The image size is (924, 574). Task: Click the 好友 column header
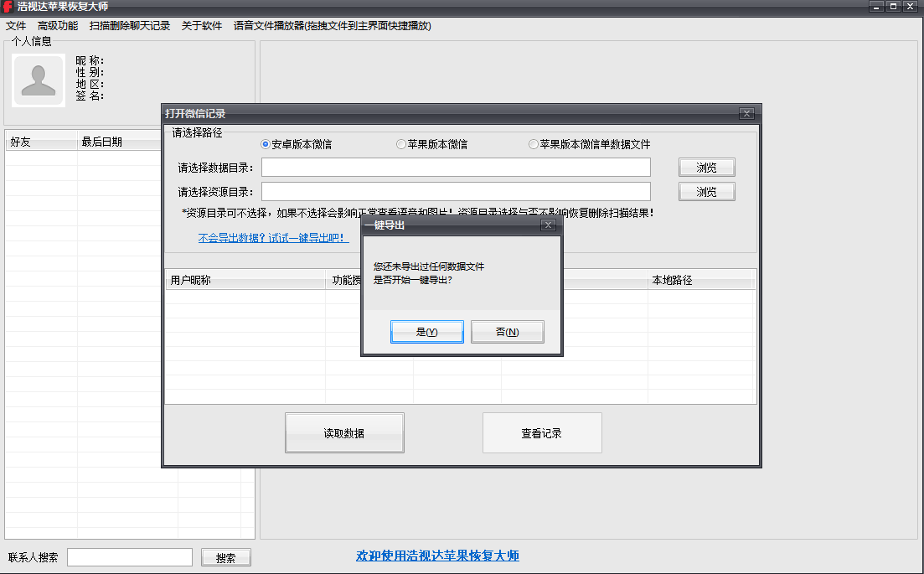[41, 142]
